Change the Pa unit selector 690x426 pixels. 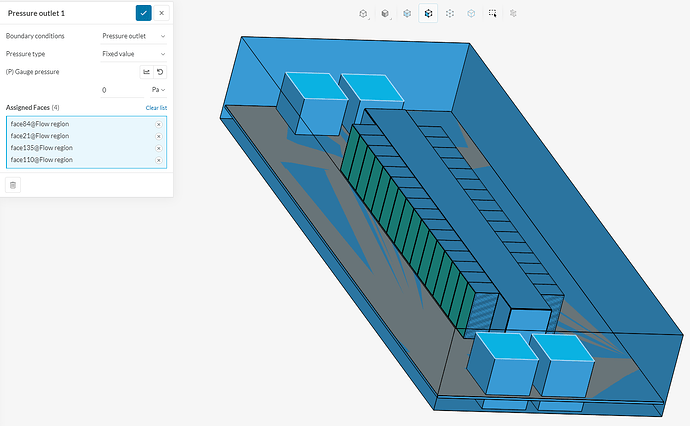tap(158, 90)
